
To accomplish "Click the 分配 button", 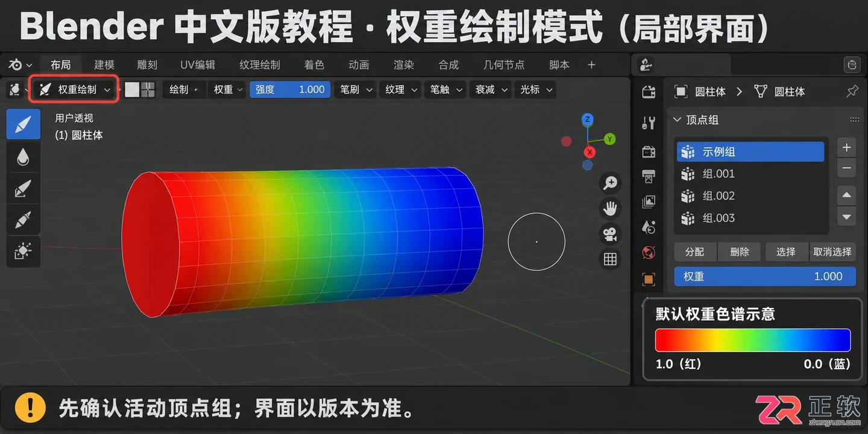I will (x=696, y=252).
